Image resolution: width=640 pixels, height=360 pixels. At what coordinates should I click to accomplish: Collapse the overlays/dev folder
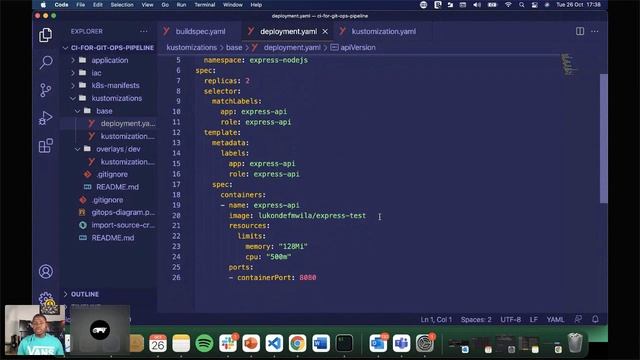click(118, 149)
